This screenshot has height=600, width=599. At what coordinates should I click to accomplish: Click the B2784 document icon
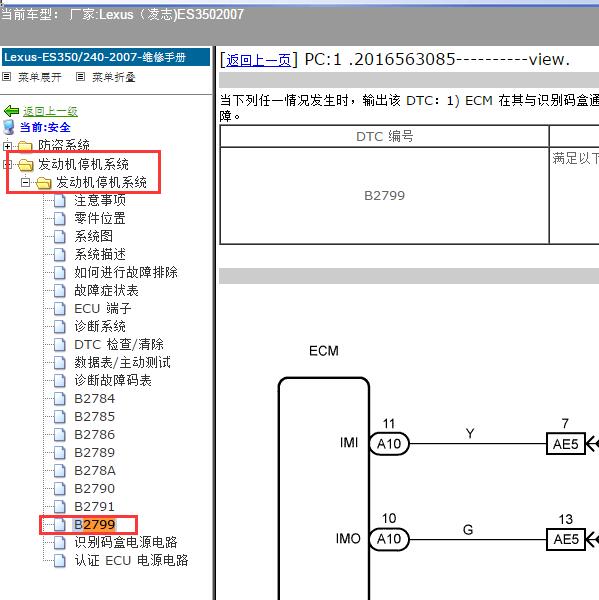pos(60,398)
